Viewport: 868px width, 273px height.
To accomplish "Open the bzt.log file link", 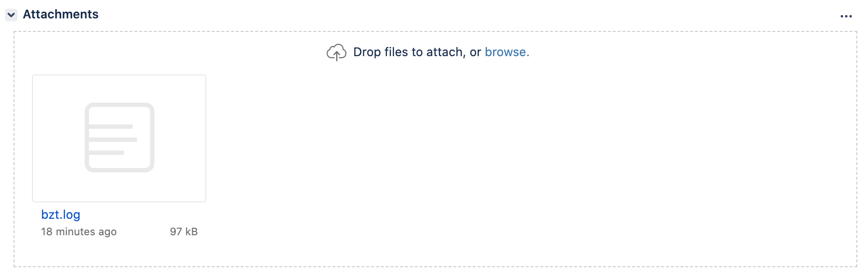I will [61, 214].
